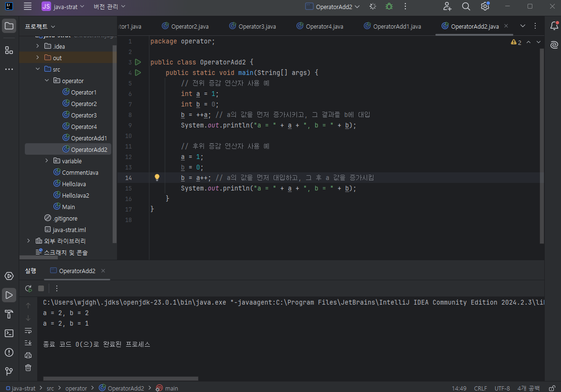
Task: Close the OperatorAdd2.java editor tab
Action: (x=506, y=26)
